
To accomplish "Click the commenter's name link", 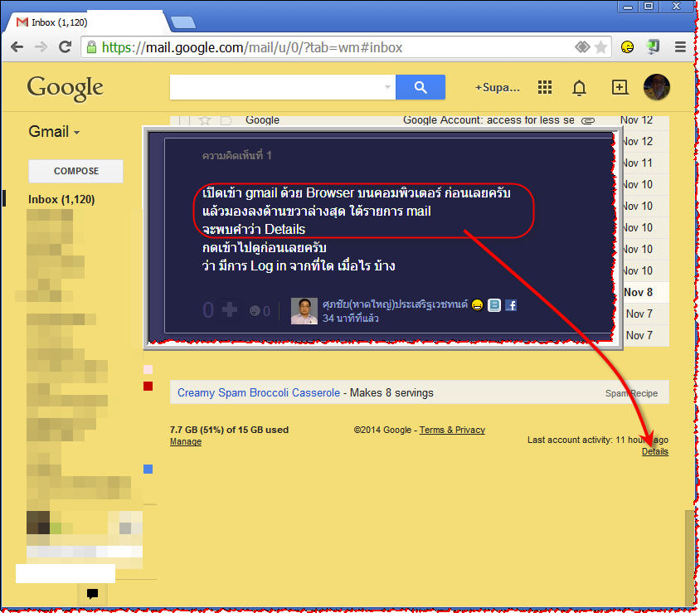I will [x=395, y=305].
